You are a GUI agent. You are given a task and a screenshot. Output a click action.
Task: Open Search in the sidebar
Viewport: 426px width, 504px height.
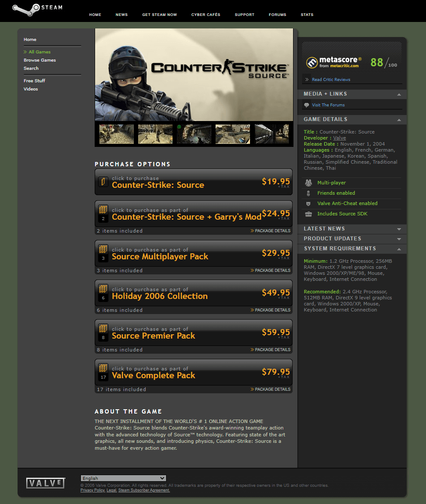[x=31, y=68]
